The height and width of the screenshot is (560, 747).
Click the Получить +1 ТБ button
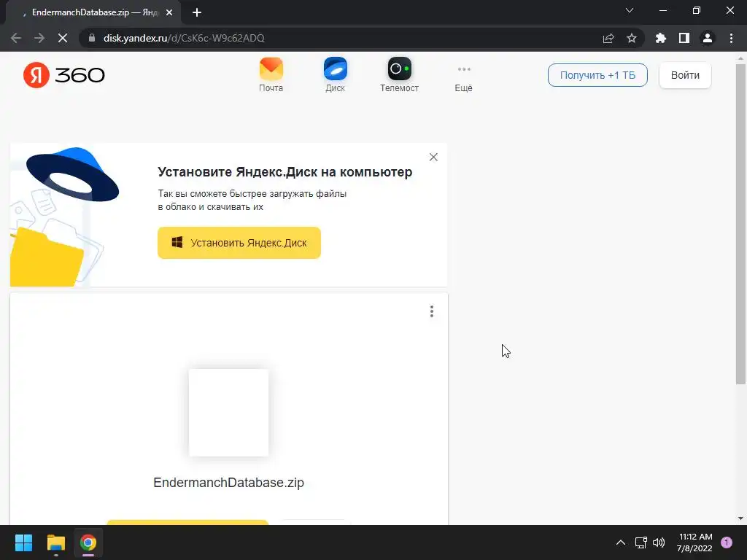point(597,75)
